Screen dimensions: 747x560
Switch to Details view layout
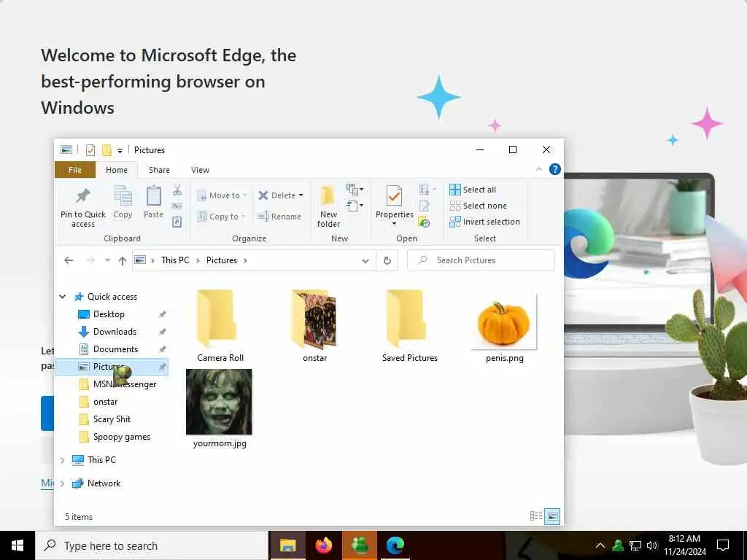536,516
